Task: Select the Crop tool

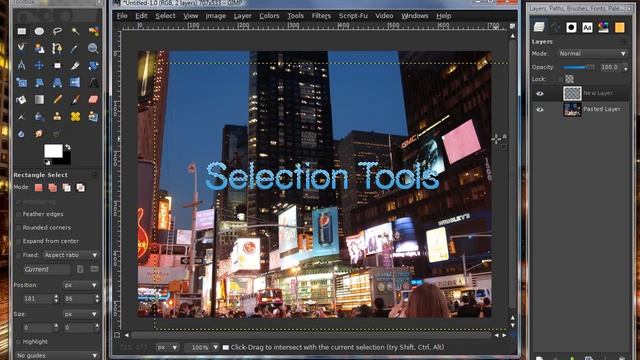Action: (x=75, y=65)
